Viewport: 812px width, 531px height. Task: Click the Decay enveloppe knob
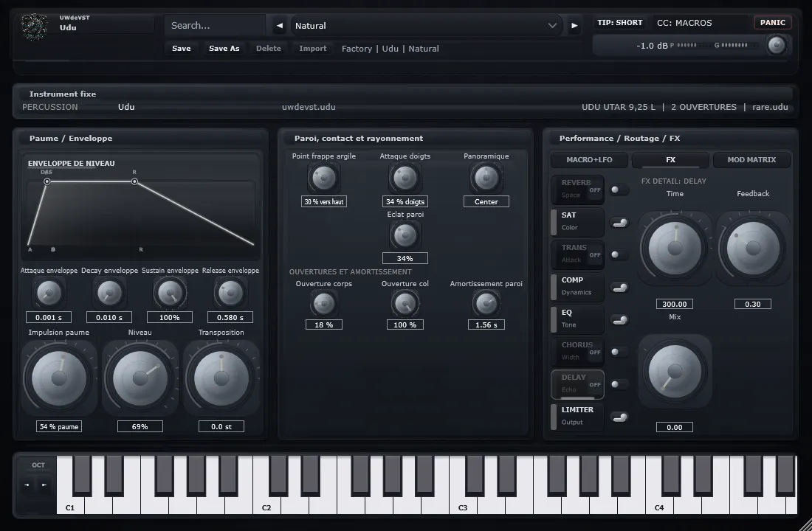click(x=109, y=293)
